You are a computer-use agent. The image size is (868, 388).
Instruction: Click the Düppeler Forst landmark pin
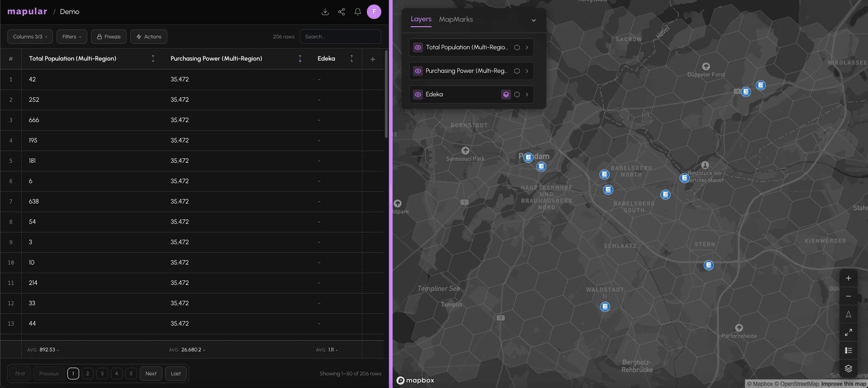coord(706,66)
